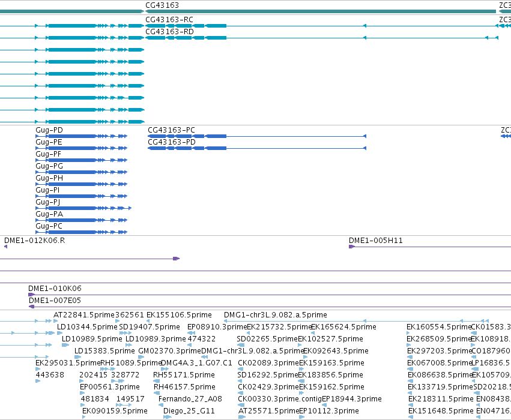Click the EK160554.5prime EST label
511x420 pixels.
pyautogui.click(x=439, y=327)
